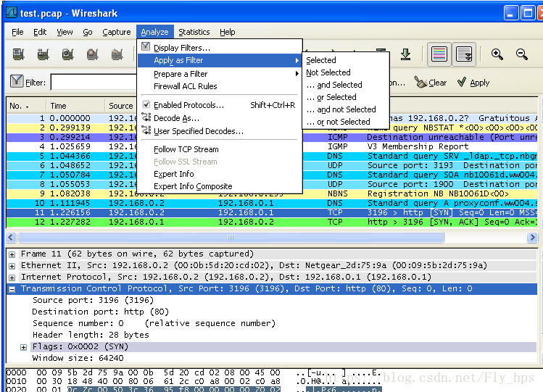Click the packet list horizontal scrollbar thumb
Screen dimensions: 543x392
231,238
